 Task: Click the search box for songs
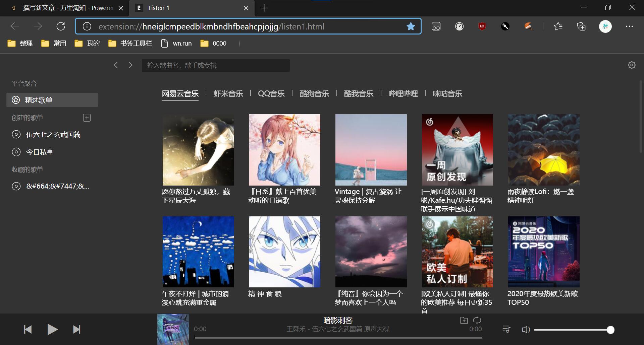[x=216, y=65]
